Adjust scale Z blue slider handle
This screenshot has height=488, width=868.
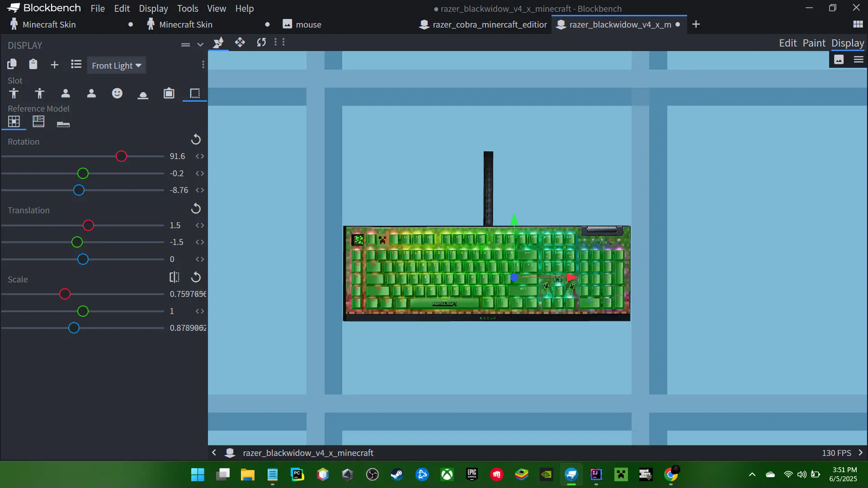[74, 328]
